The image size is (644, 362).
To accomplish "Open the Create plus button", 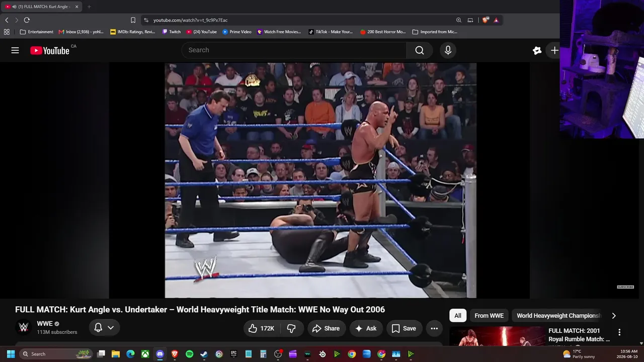I will point(554,50).
